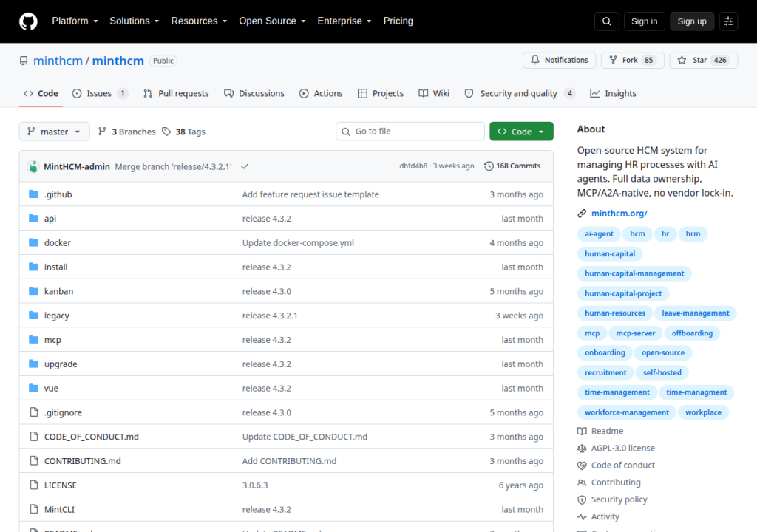The width and height of the screenshot is (757, 532).
Task: Click the Notifications bell button
Action: tap(559, 60)
